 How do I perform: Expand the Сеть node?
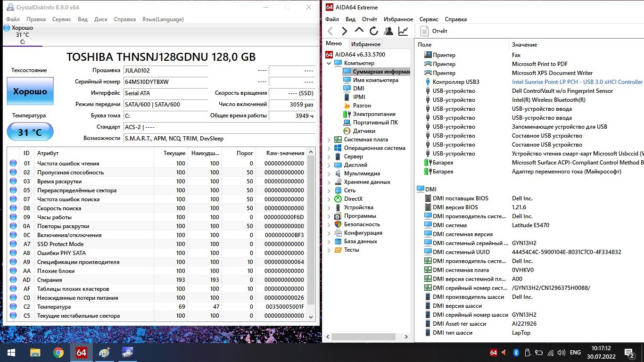pyautogui.click(x=329, y=190)
